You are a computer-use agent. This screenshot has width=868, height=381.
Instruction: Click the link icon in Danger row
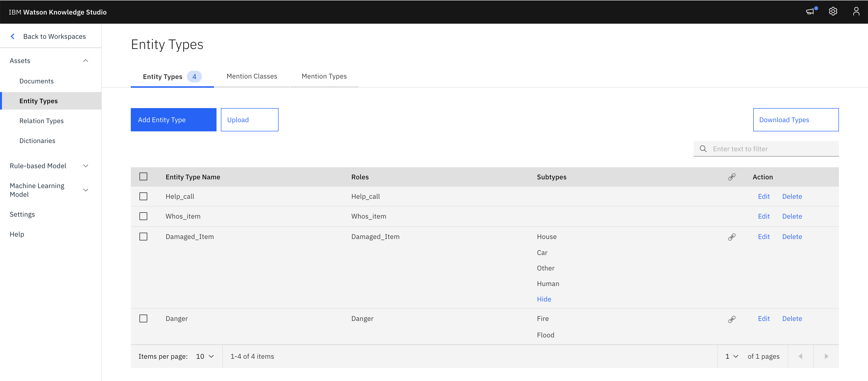(732, 319)
